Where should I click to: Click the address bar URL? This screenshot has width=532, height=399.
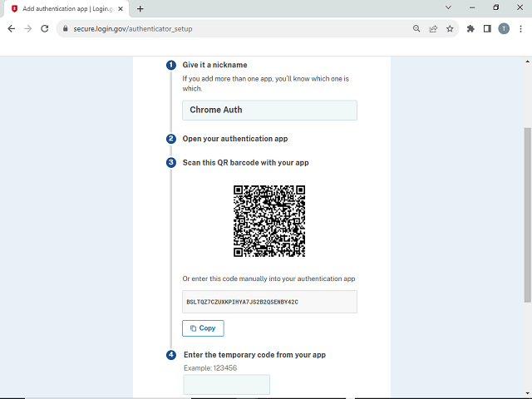[x=133, y=29]
